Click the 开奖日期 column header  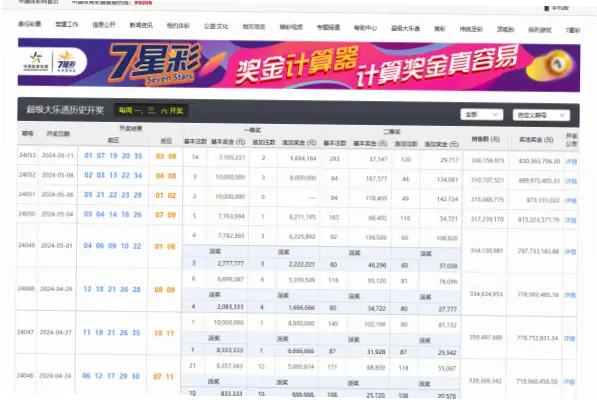coord(58,134)
